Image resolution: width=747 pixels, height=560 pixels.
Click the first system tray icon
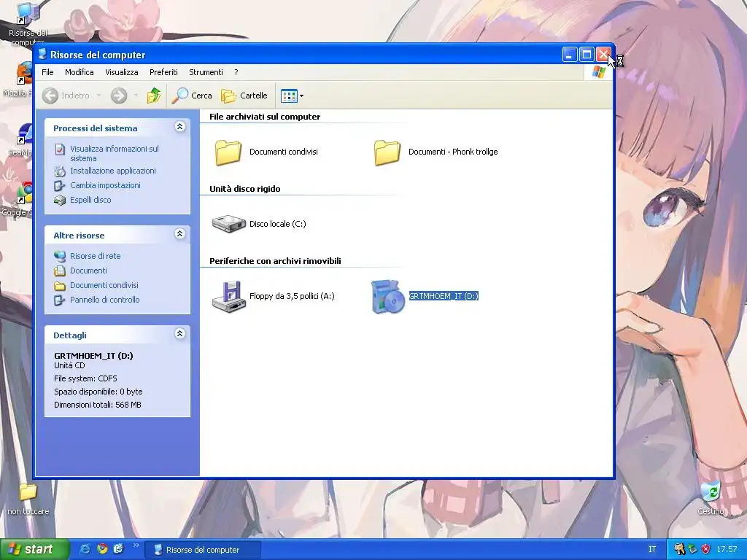point(679,550)
